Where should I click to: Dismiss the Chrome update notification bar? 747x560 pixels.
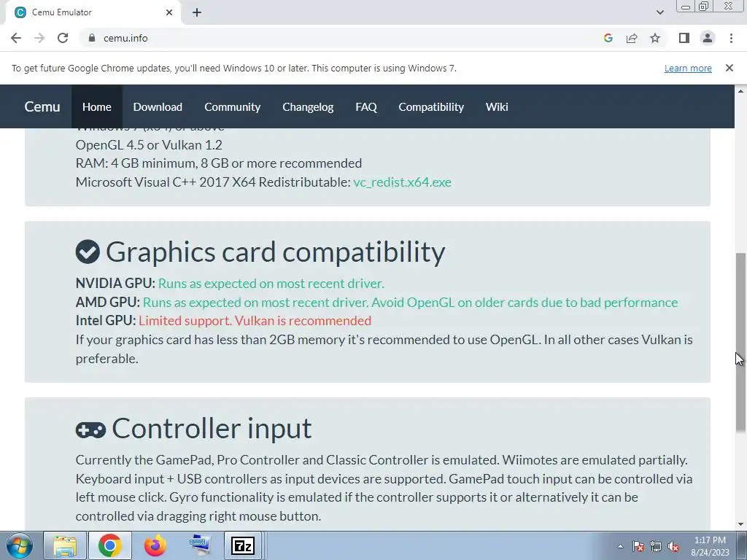tap(729, 68)
